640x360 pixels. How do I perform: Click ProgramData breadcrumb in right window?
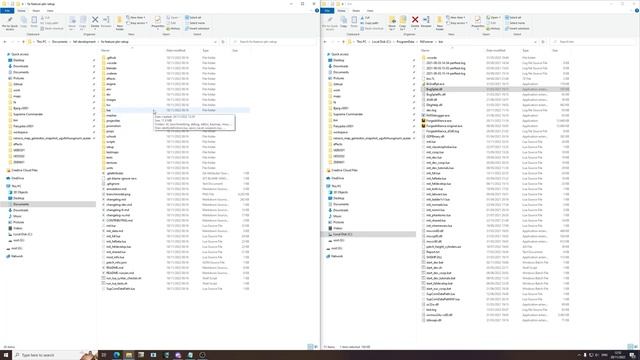[405, 42]
